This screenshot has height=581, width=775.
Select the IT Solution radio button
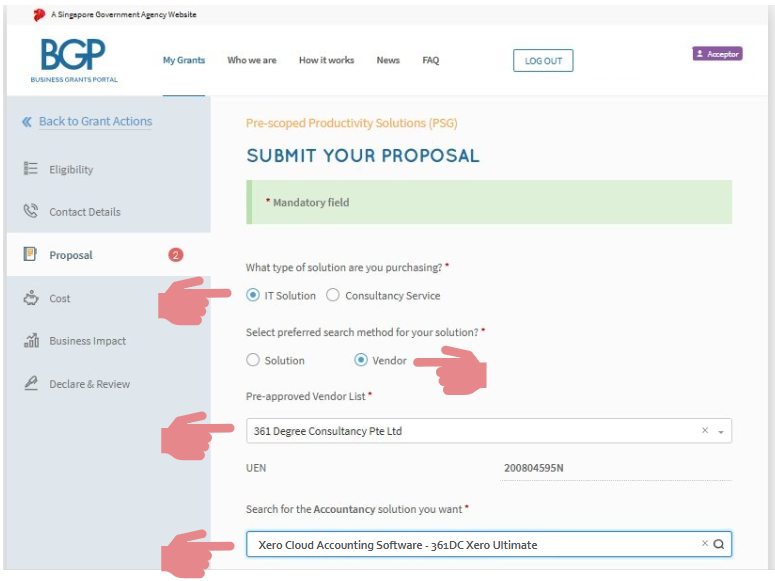[253, 295]
